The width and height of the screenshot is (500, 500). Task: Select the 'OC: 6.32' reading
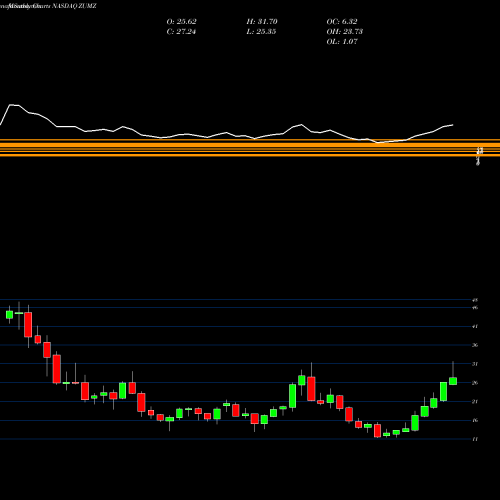coord(342,21)
